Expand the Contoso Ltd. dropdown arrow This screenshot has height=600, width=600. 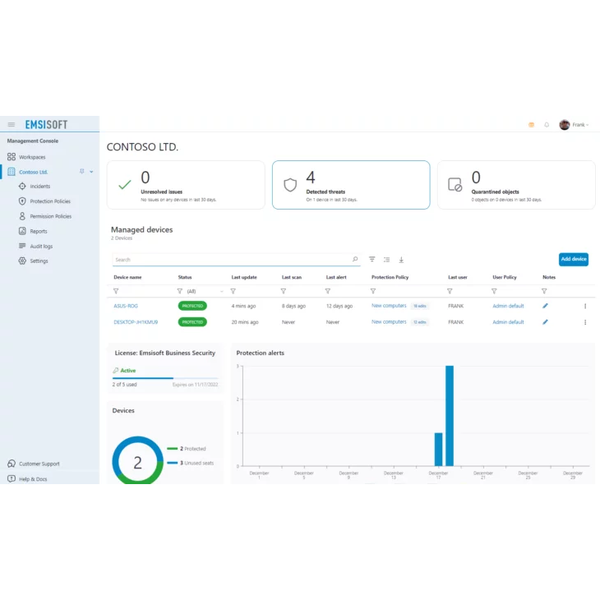point(91,172)
